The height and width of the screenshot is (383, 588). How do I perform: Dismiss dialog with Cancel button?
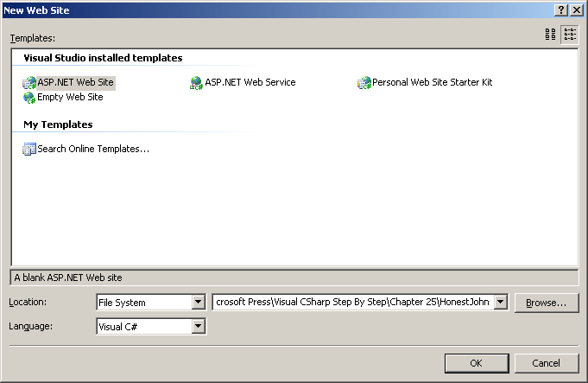(546, 363)
